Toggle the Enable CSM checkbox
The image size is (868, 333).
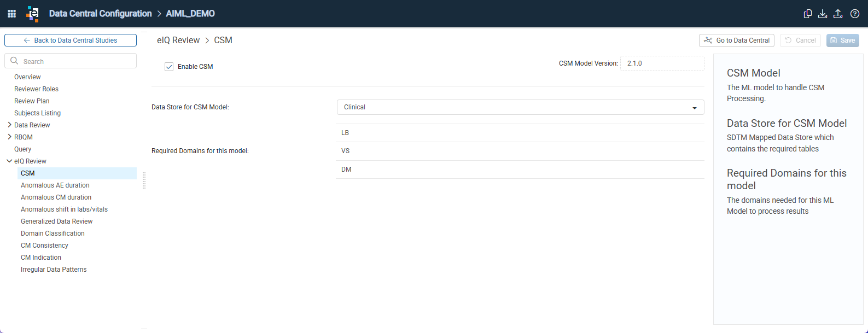point(169,67)
